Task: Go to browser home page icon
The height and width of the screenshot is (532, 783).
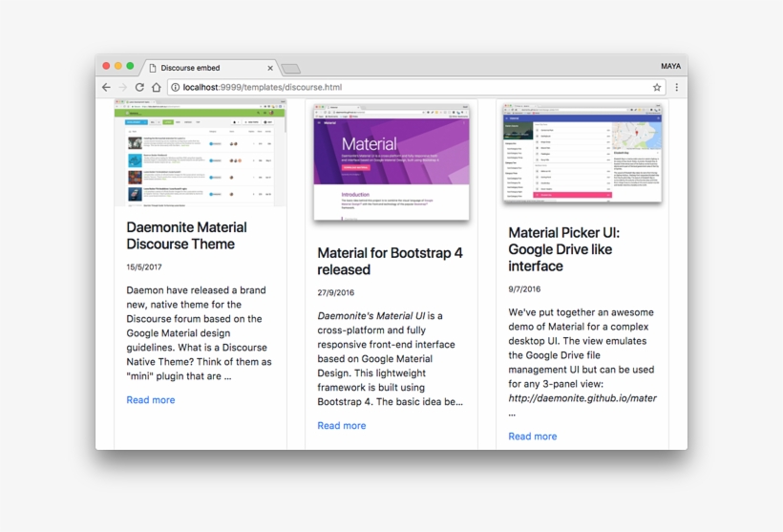Action: (x=156, y=87)
